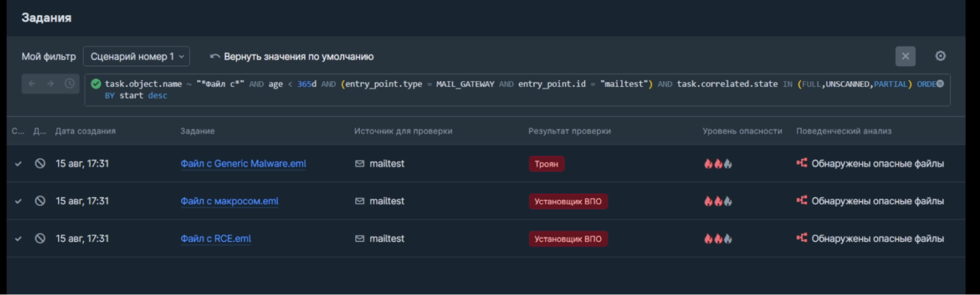980x295 pixels.
Task: Open the Файл с Generic Malware.eml task link
Action: tap(243, 163)
